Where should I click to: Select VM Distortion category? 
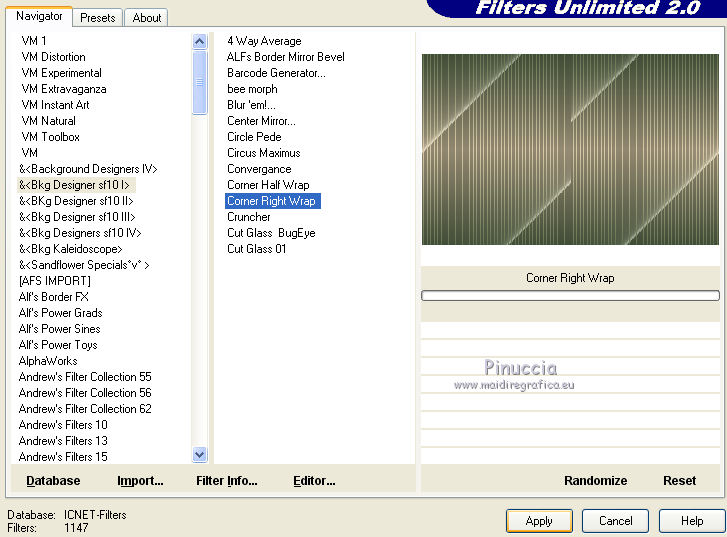click(53, 57)
